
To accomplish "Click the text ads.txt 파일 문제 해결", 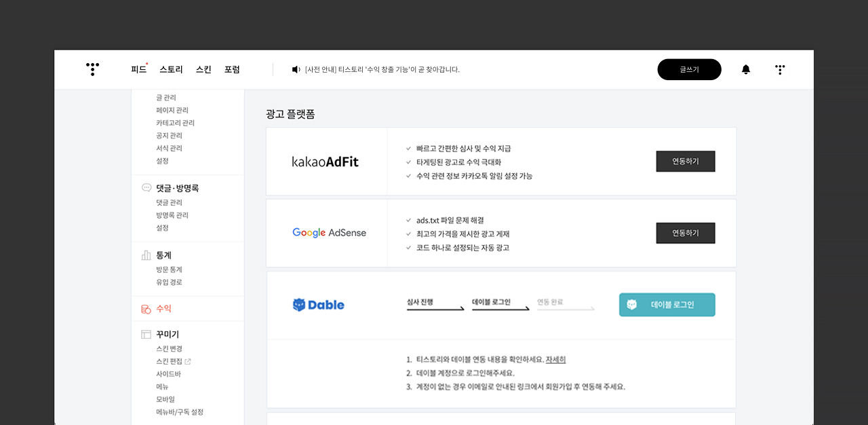I will [450, 221].
